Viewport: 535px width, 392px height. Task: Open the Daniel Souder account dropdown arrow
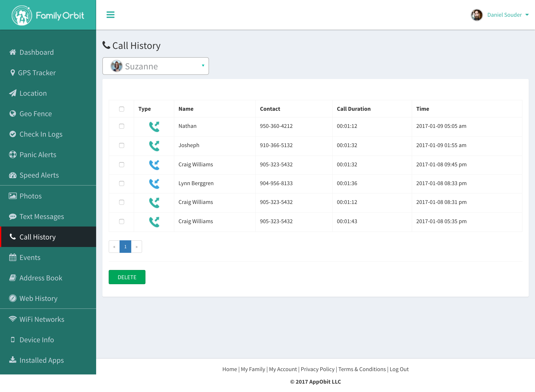pos(527,15)
